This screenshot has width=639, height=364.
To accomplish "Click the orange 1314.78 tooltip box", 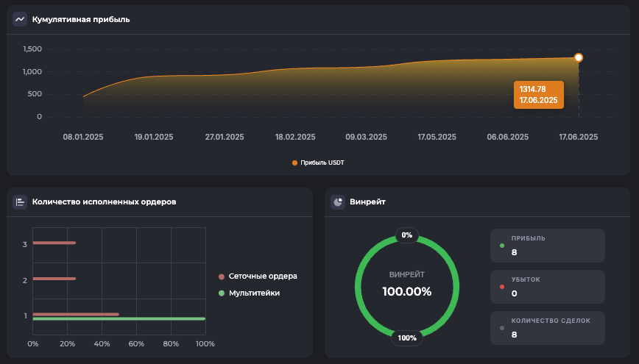I will [538, 94].
